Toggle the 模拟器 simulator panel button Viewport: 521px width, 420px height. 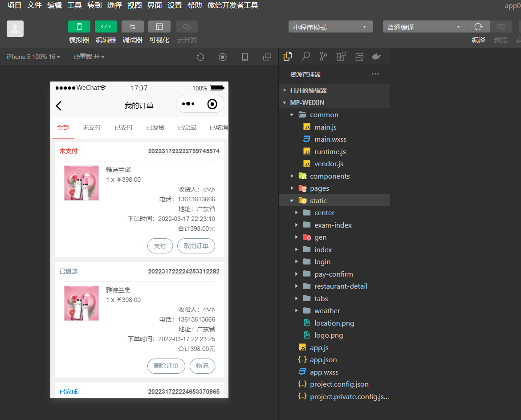(79, 27)
